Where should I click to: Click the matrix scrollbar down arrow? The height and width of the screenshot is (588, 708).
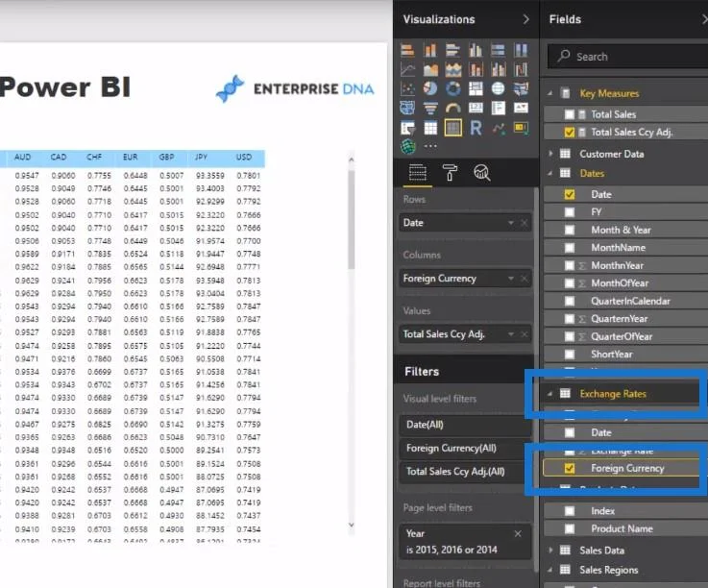tap(352, 525)
